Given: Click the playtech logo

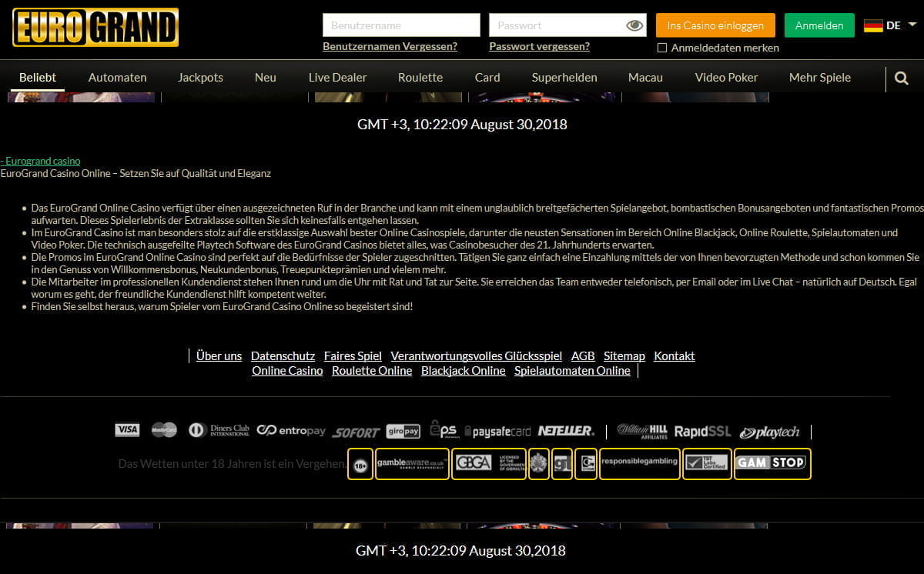Looking at the screenshot, I should 769,432.
